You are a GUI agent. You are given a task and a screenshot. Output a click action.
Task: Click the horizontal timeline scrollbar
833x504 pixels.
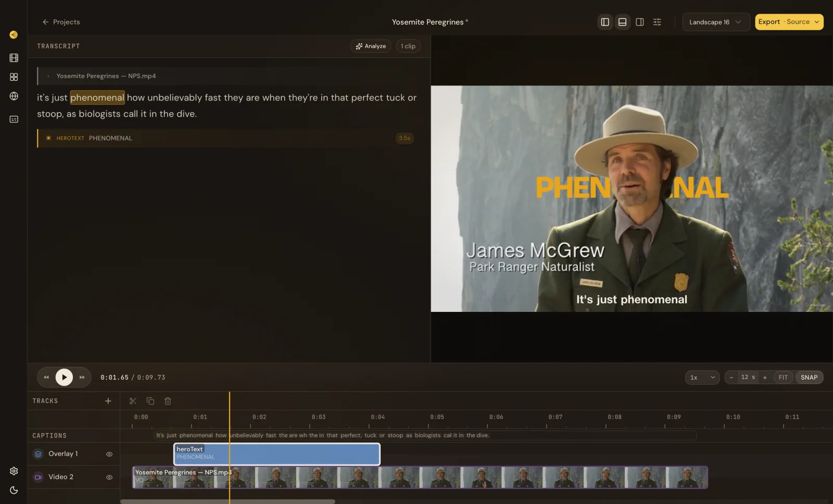point(228,501)
